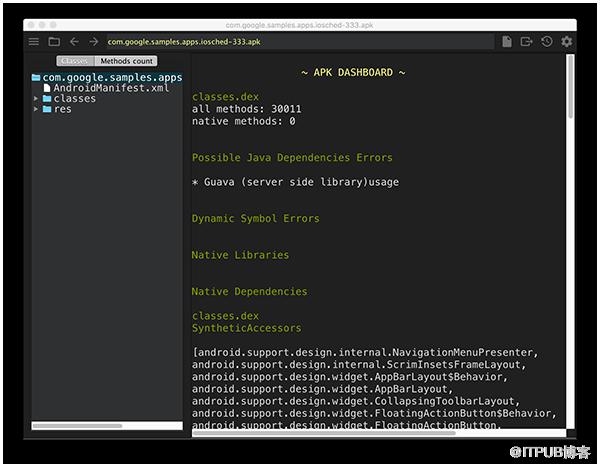This screenshot has width=600, height=467.
Task: Open settings gear icon
Action: point(567,41)
